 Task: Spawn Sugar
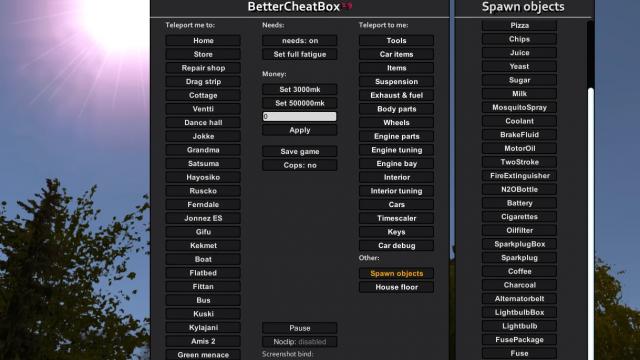(519, 80)
